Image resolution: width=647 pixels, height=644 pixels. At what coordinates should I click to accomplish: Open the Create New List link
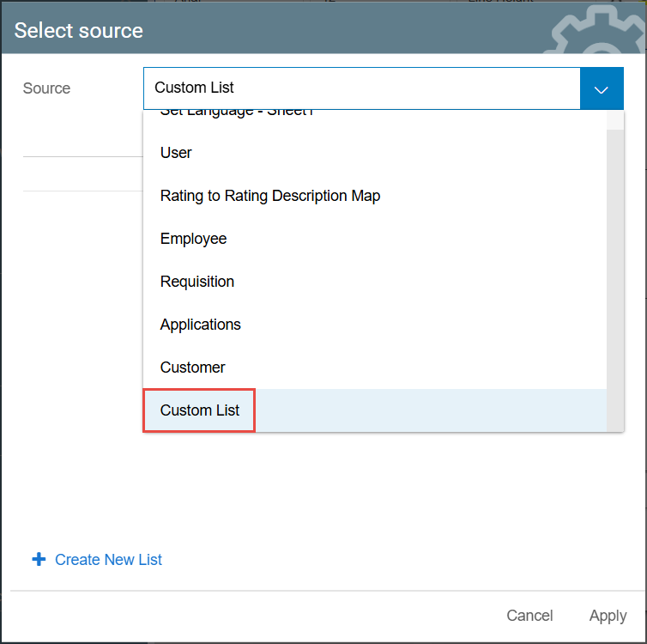pos(108,560)
